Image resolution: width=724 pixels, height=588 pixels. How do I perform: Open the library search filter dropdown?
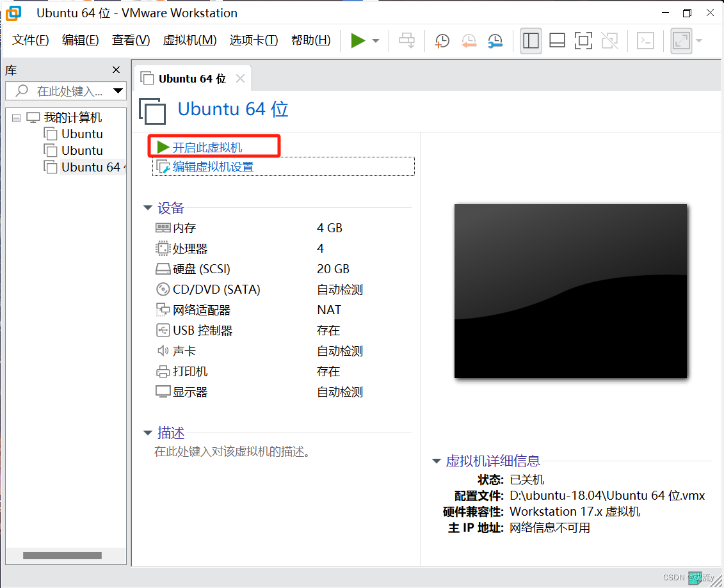(x=118, y=91)
